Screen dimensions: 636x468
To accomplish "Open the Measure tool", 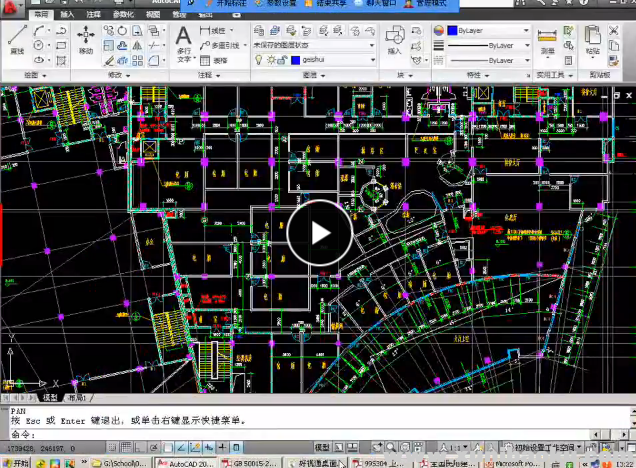I will (x=547, y=38).
